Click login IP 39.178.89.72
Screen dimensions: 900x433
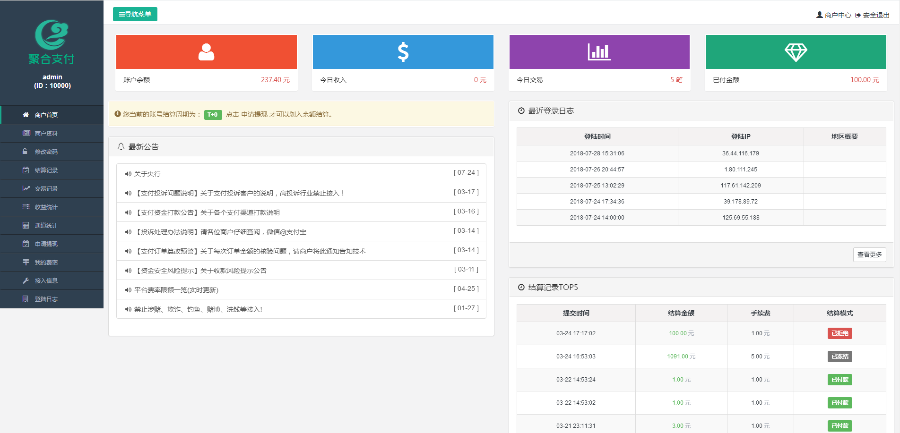pos(740,202)
